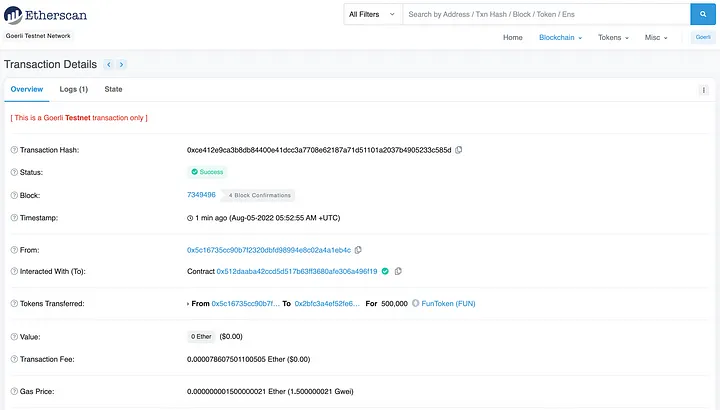Copy the transaction hash to clipboard

(x=459, y=150)
